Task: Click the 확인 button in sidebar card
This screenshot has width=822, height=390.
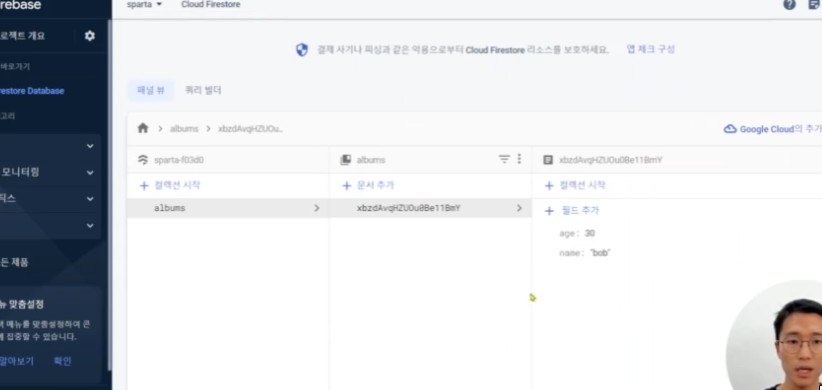Action: [62, 361]
